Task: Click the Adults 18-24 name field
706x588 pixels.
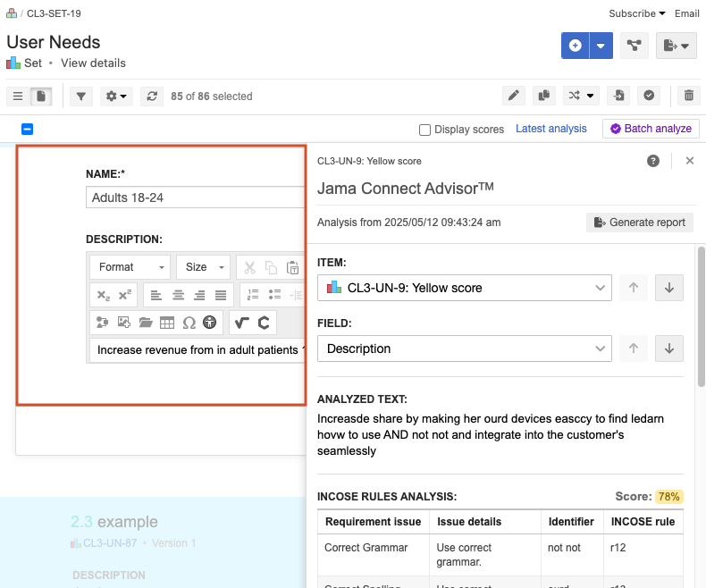Action: pyautogui.click(x=195, y=197)
